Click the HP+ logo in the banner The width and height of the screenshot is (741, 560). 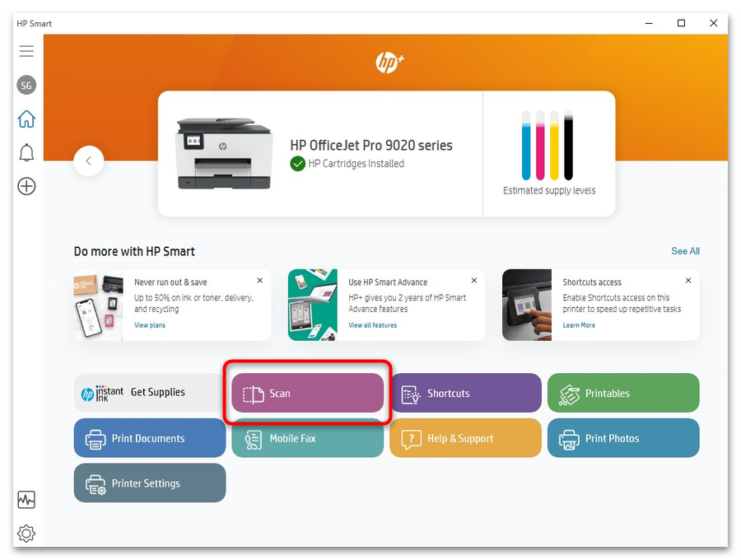(x=389, y=63)
